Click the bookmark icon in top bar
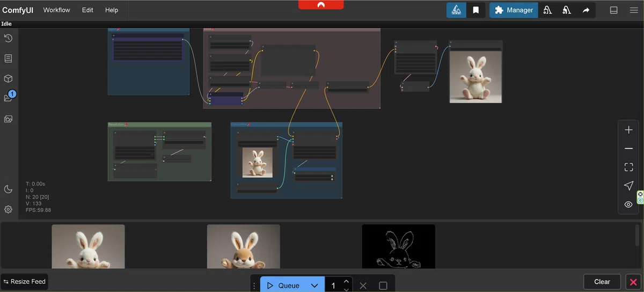644x292 pixels. [475, 10]
